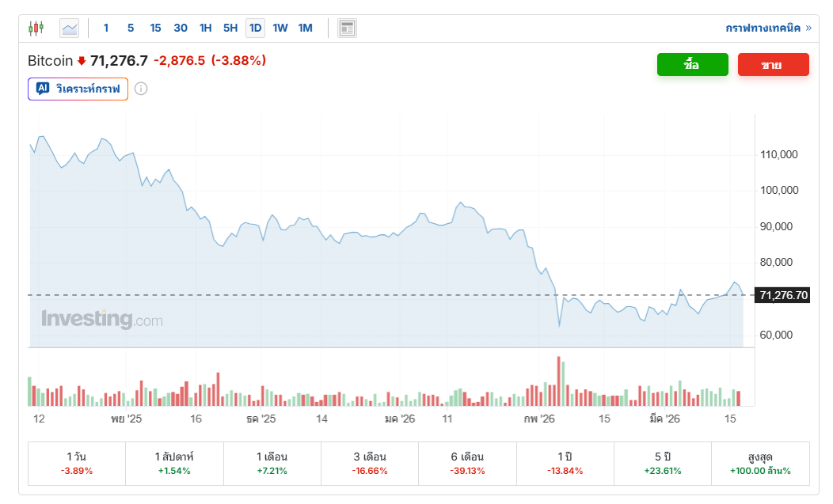Click the news overlay icon in toolbar
This screenshot has width=833, height=504.
(x=347, y=28)
